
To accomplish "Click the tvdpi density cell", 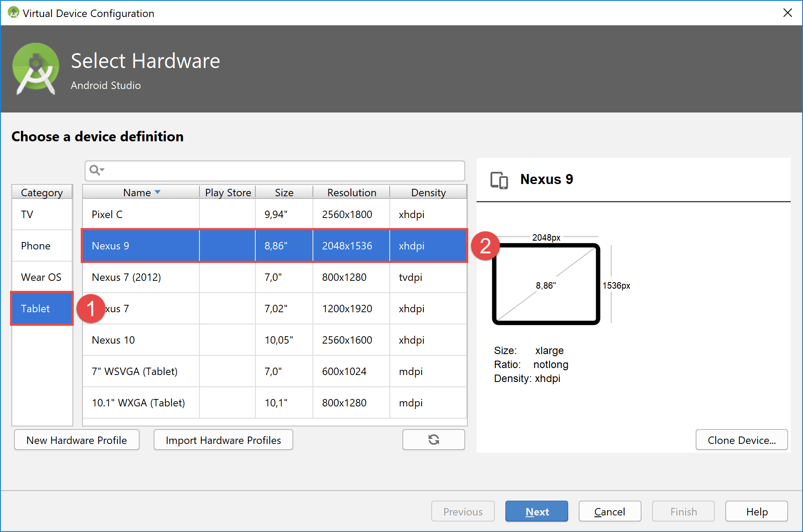I will point(428,277).
